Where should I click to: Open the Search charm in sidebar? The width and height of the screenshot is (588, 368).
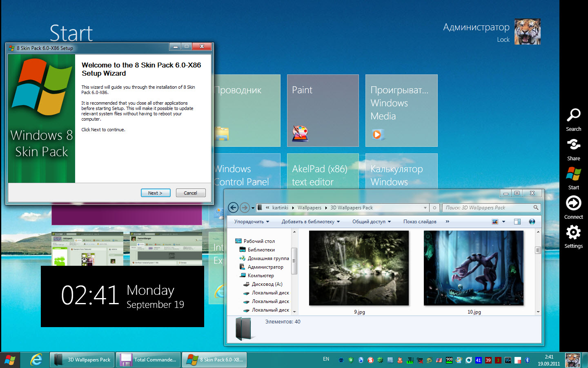pyautogui.click(x=573, y=119)
